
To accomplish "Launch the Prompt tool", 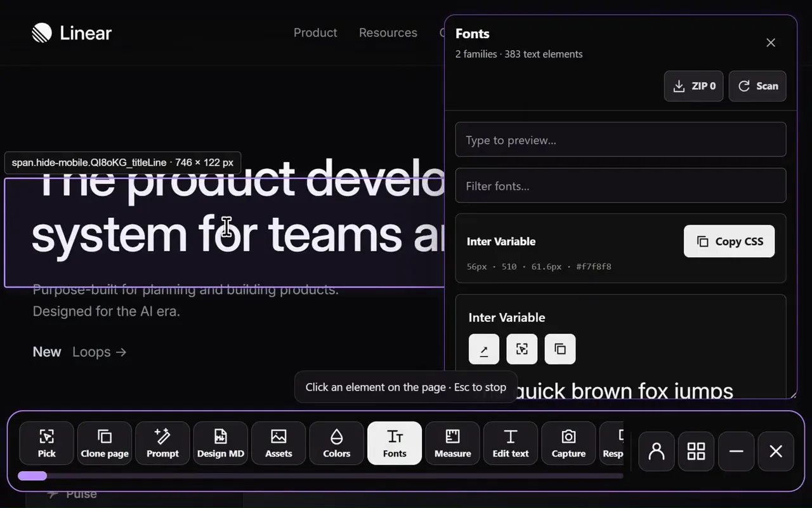I will click(162, 443).
